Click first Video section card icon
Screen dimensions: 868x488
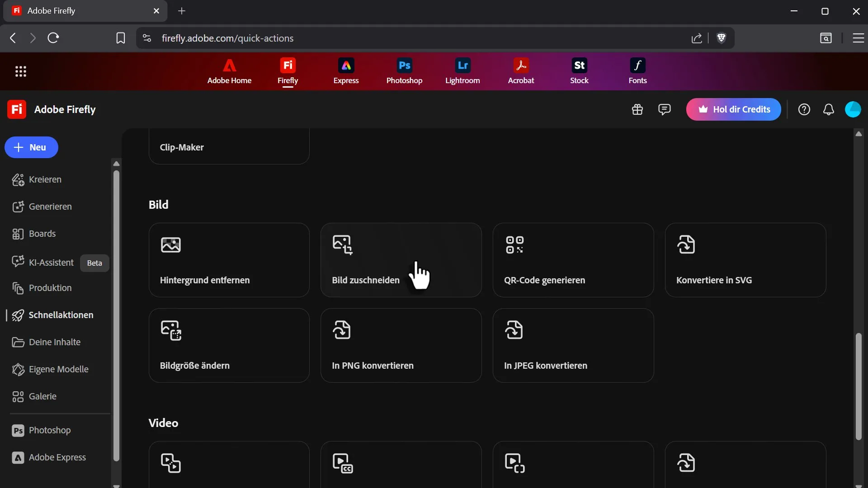171,463
